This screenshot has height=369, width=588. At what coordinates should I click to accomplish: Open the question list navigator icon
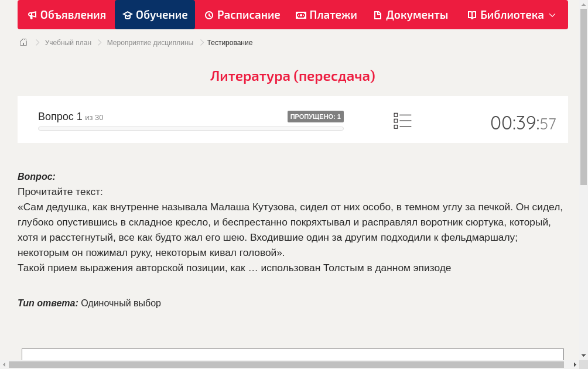click(402, 121)
